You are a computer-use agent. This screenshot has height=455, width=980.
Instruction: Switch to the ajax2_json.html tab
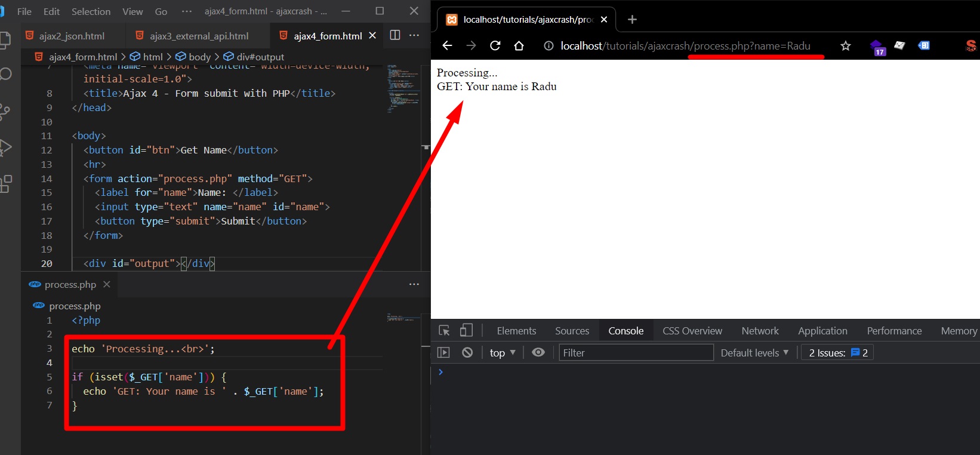tap(72, 36)
